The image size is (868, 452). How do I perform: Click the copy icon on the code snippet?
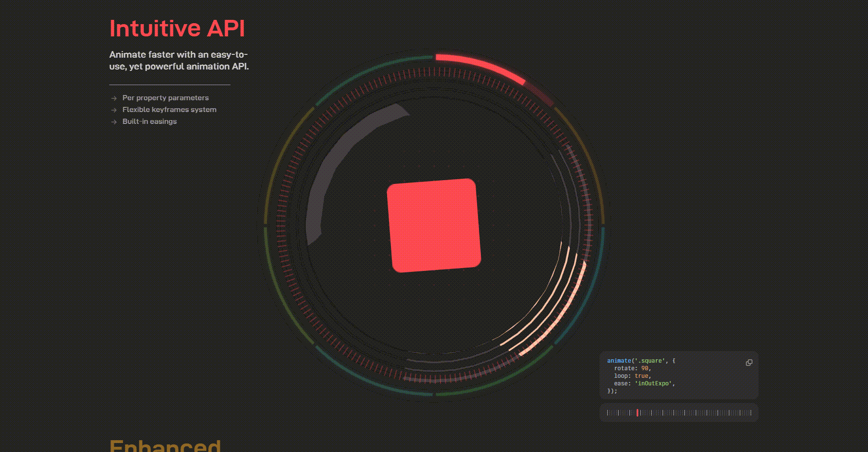tap(749, 363)
